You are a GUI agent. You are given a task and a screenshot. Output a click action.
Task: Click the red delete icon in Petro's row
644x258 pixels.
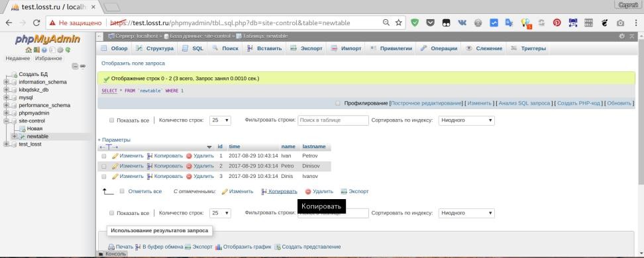189,166
